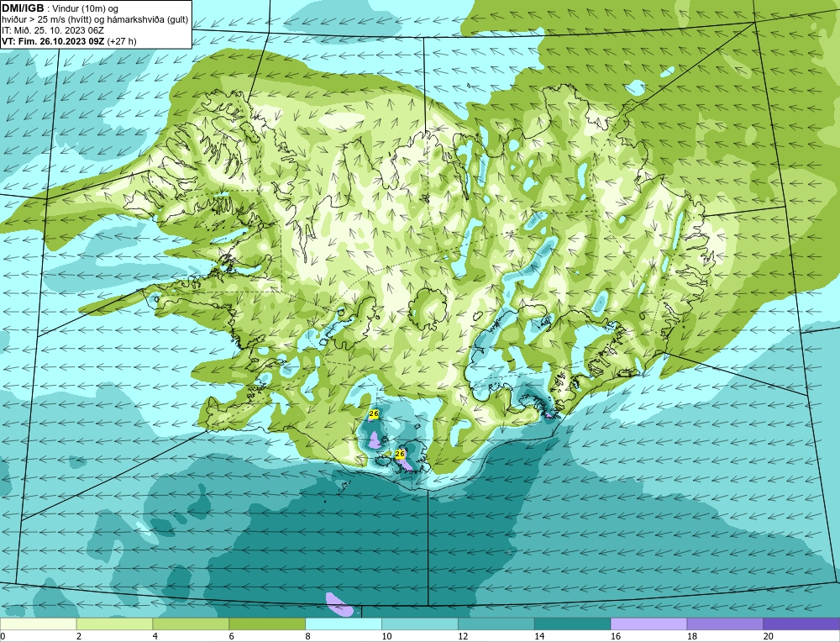
Task: Pick the 4–6 m/s green legend swatch
Action: tap(191, 624)
